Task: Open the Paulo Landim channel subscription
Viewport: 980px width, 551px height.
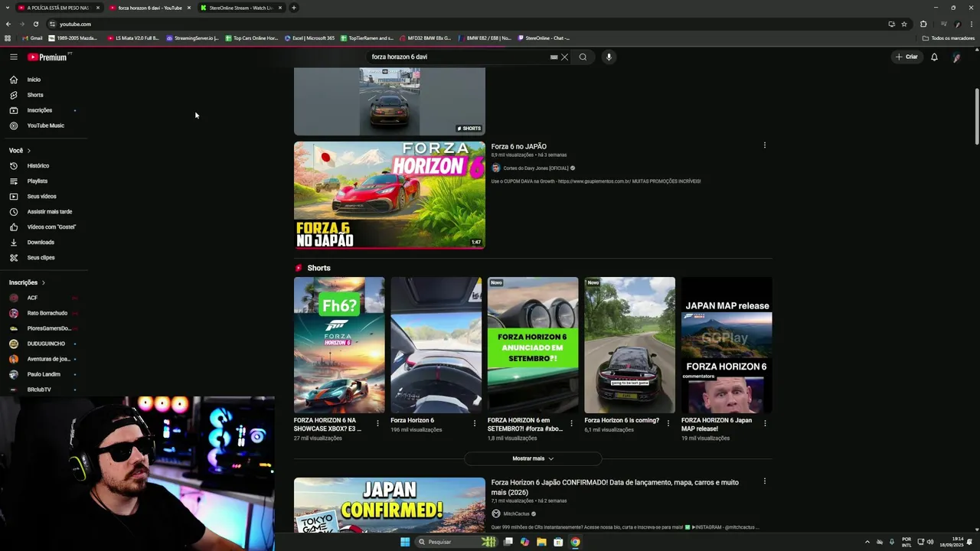Action: (x=43, y=374)
